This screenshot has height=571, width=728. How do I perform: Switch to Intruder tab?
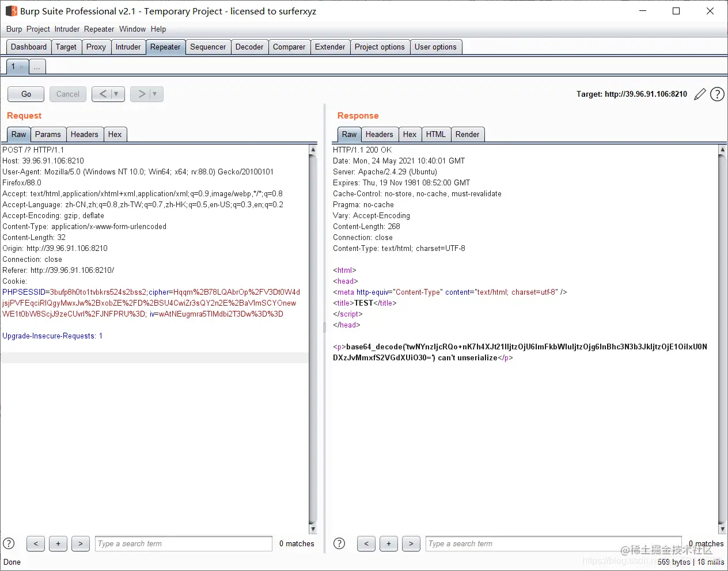tap(128, 47)
